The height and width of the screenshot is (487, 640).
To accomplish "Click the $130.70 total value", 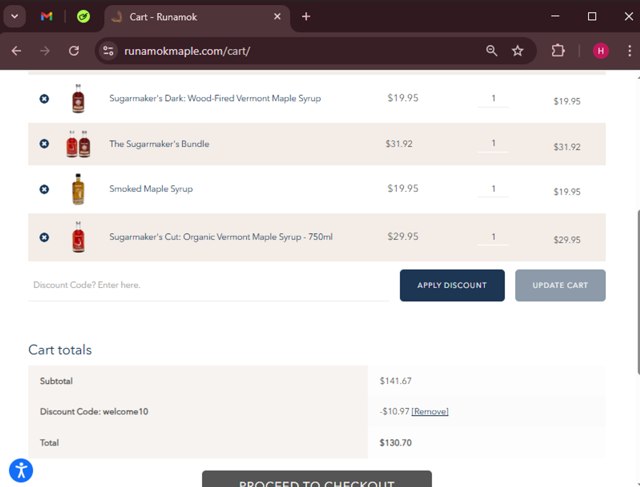I will [x=396, y=443].
